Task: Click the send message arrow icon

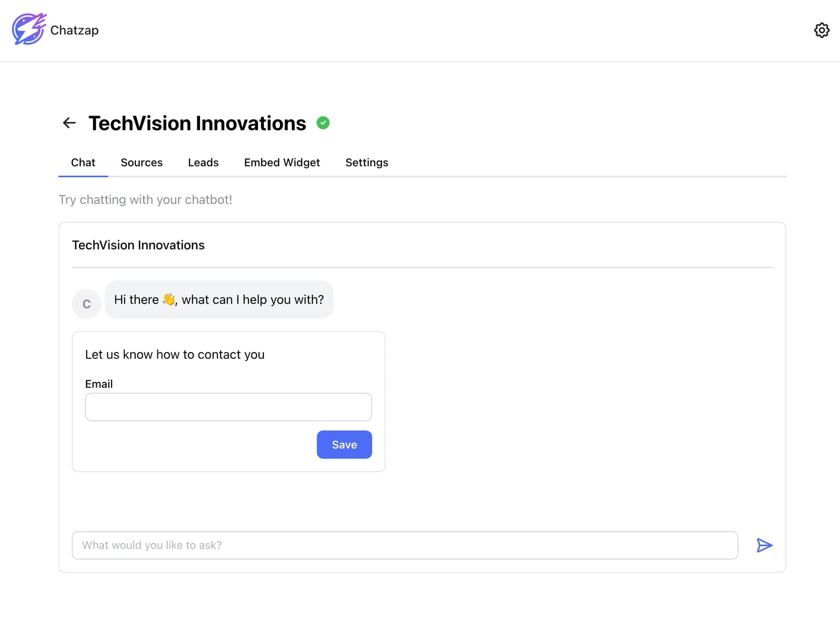Action: point(764,545)
